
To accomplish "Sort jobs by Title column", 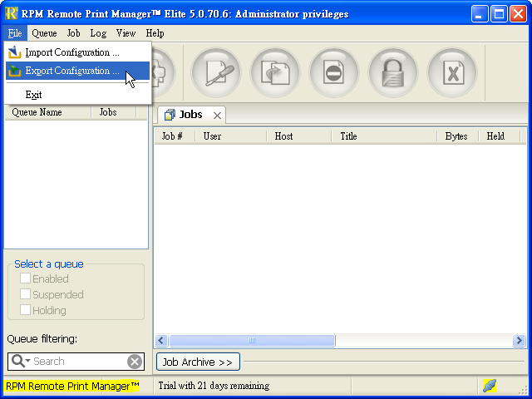I will (x=384, y=136).
